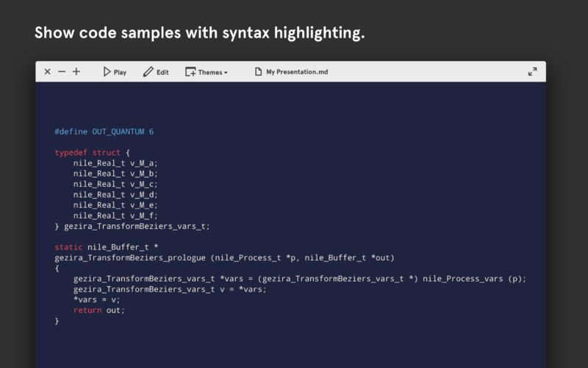Click the document icon beside My Presentation.md
This screenshot has height=368, width=588.
pos(258,72)
